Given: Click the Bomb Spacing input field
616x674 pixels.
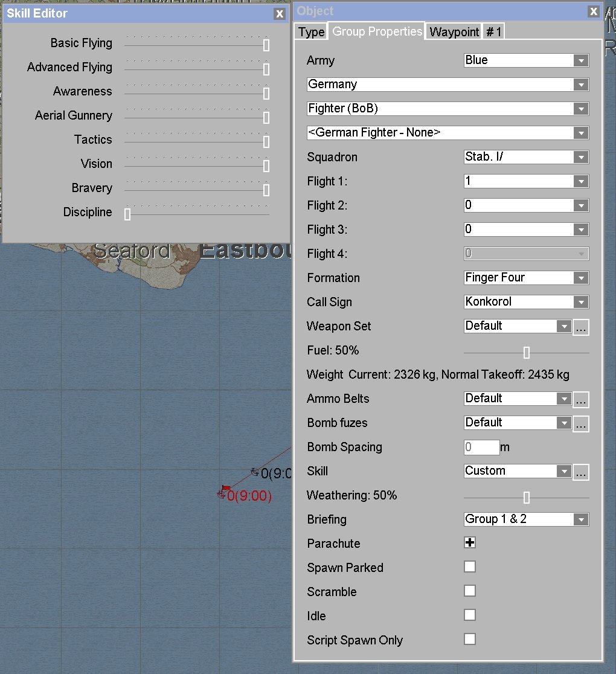Looking at the screenshot, I should (481, 447).
